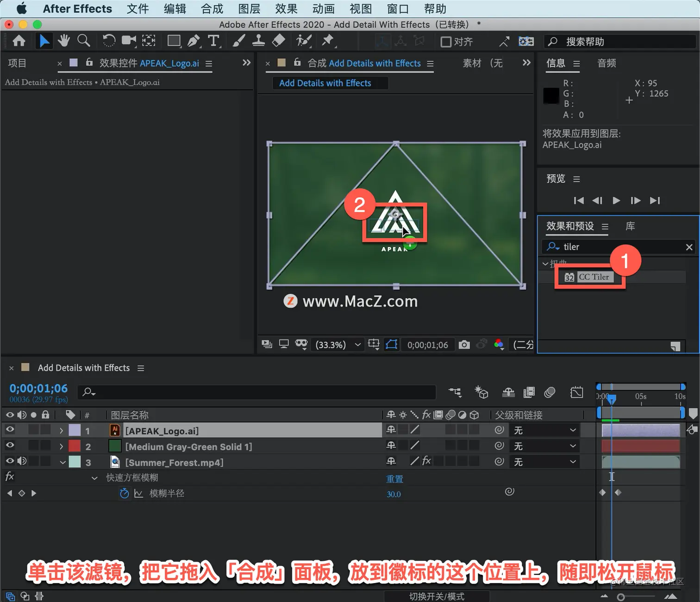Open the Graph Editor icon in timeline
The height and width of the screenshot is (602, 700).
click(x=577, y=393)
